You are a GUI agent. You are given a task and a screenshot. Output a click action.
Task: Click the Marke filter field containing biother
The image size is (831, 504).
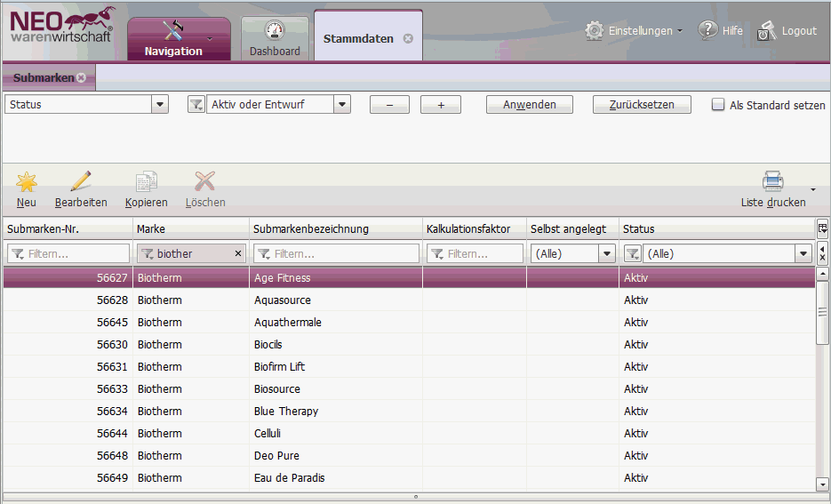(x=191, y=254)
